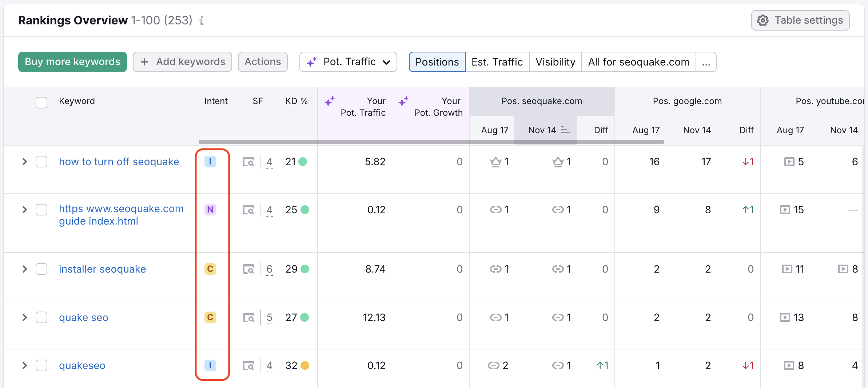Screen dimensions: 868x388
Task: Click the purple "N" navigational intent badge
Action: click(210, 210)
